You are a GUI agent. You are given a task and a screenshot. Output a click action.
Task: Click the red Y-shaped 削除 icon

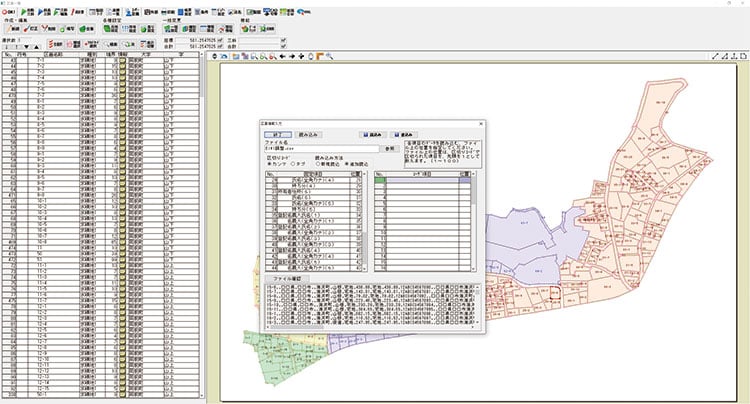click(x=49, y=29)
